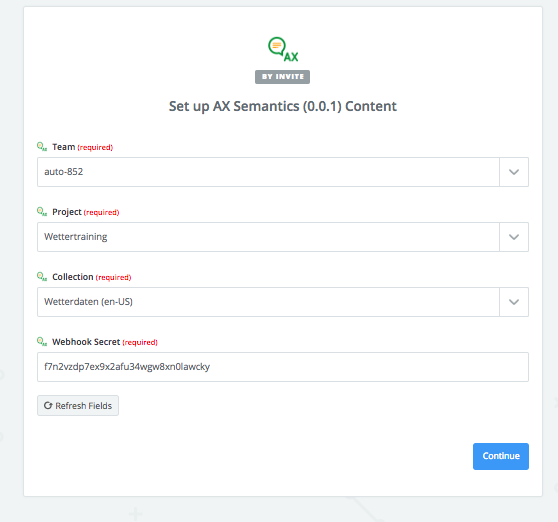Click into the Webhook Secret input field
The image size is (558, 522).
pos(283,367)
